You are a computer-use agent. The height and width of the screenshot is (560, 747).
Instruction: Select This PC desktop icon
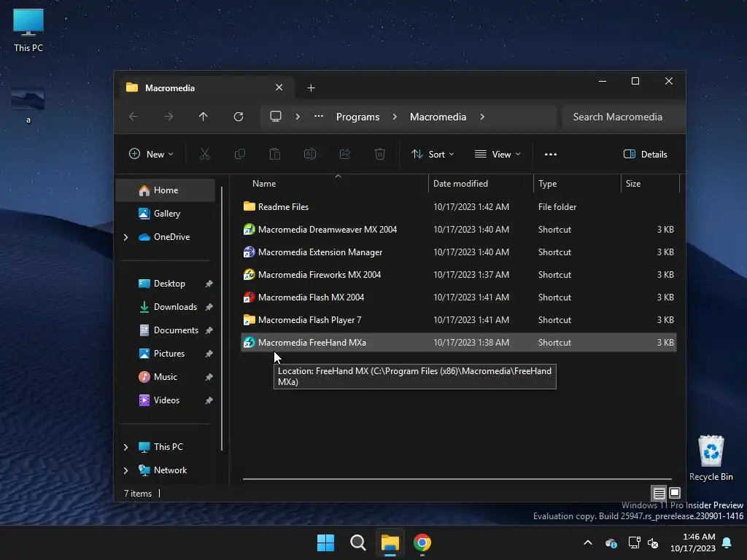(x=28, y=31)
